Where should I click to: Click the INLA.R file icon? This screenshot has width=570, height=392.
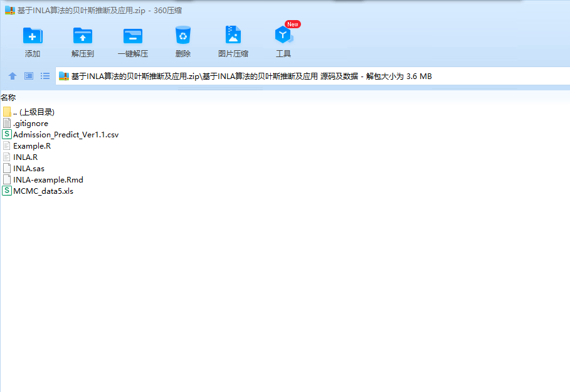pyautogui.click(x=7, y=157)
